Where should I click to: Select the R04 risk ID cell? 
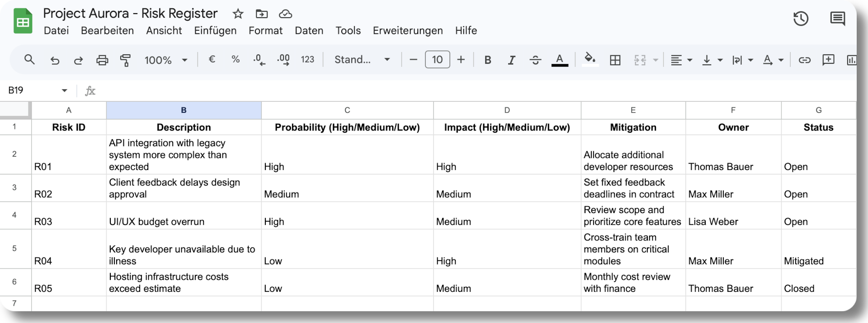tap(69, 249)
